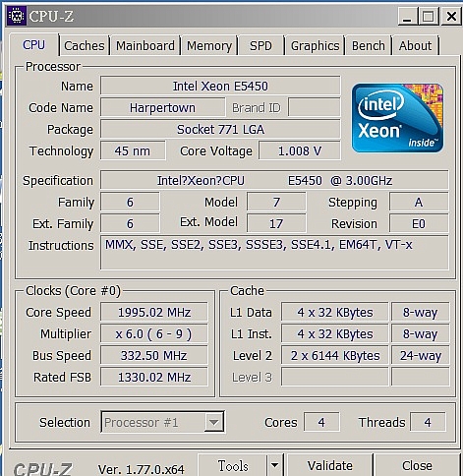463x476 pixels.
Task: Click the empty Level 3 size field
Action: 335,377
